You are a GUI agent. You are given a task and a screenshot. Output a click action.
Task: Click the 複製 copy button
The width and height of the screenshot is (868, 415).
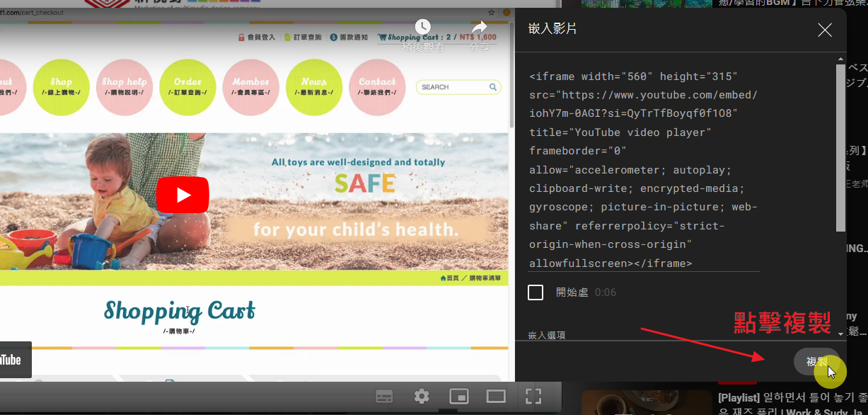pyautogui.click(x=817, y=362)
